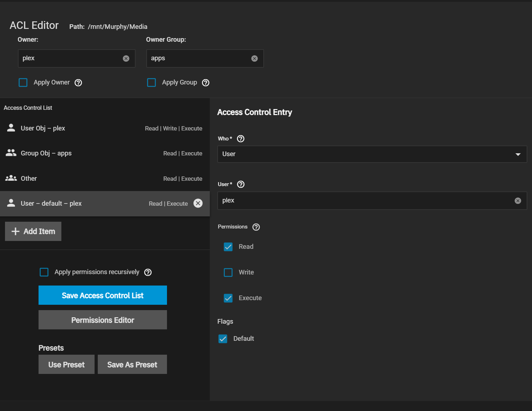Click the down arrow of Who dropdown
Viewport: 532px width, 411px height.
[518, 154]
